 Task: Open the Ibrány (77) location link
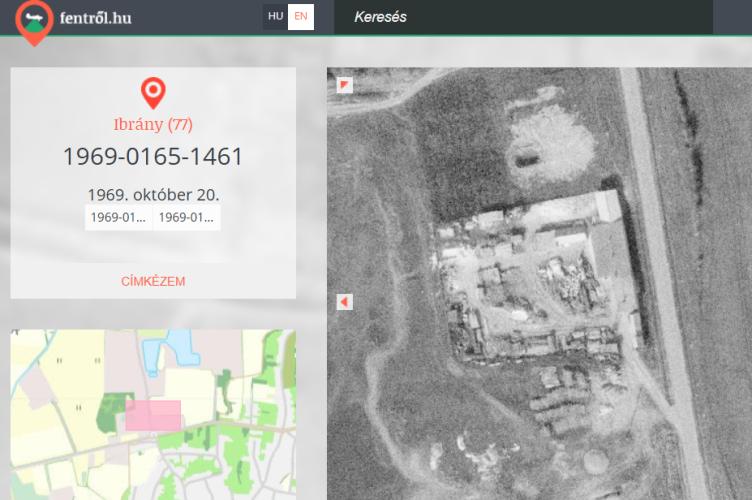pos(153,125)
